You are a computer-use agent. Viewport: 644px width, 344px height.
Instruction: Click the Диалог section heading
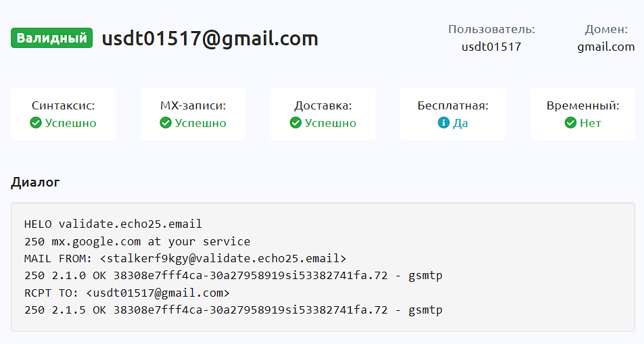[x=35, y=182]
